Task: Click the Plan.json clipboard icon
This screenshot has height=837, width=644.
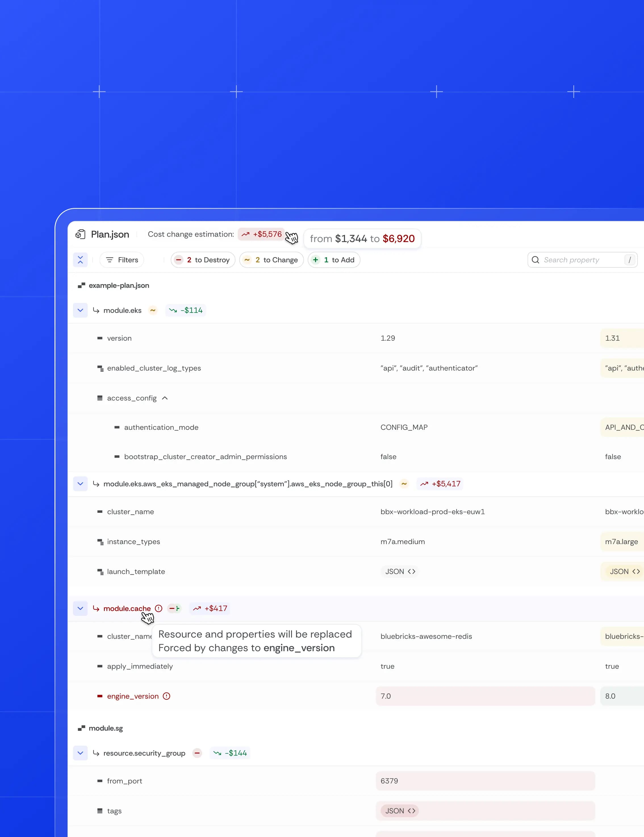Action: point(81,234)
